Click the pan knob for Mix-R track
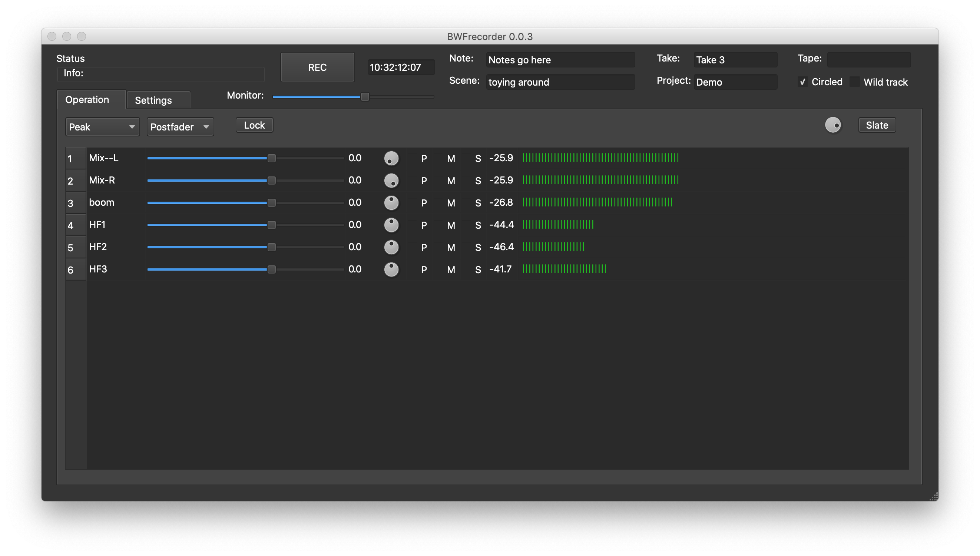The width and height of the screenshot is (980, 556). [x=391, y=180]
